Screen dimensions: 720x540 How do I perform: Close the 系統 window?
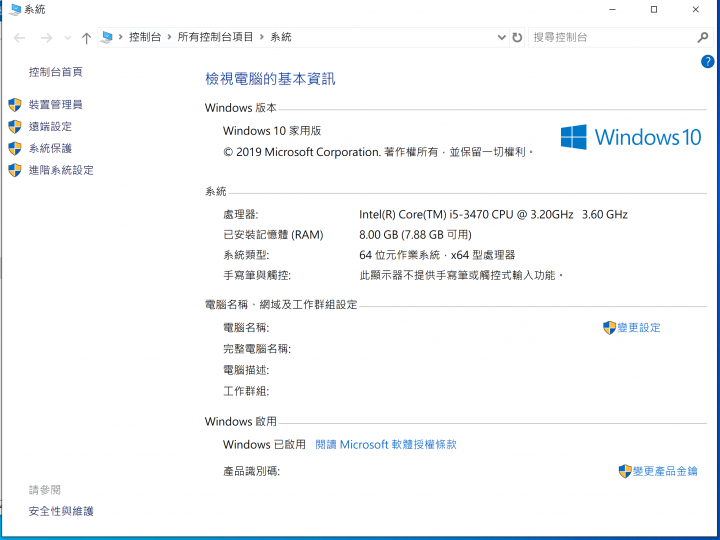coord(696,10)
